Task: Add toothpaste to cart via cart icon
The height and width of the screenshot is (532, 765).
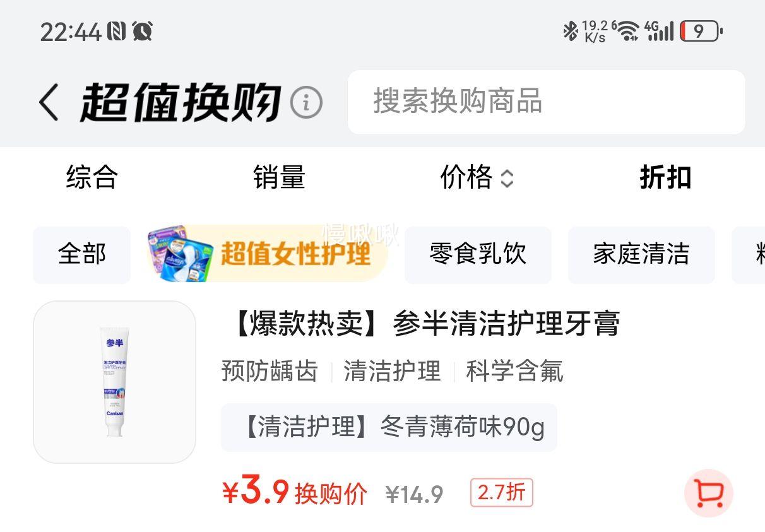Action: [709, 494]
